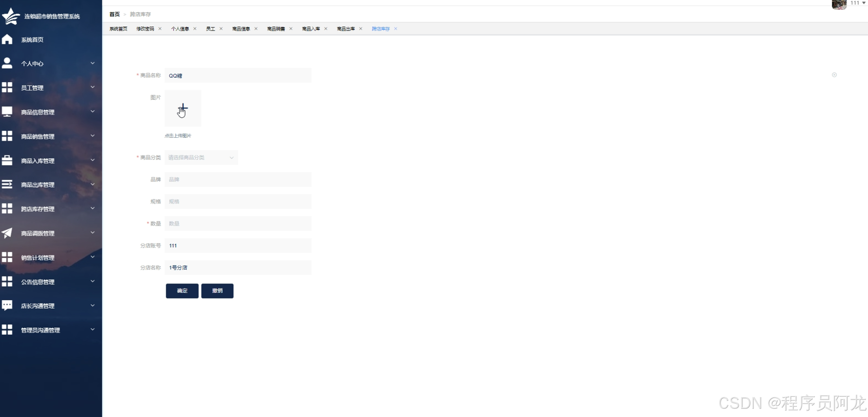Click the list icon beside 商品出库管理

tap(7, 184)
